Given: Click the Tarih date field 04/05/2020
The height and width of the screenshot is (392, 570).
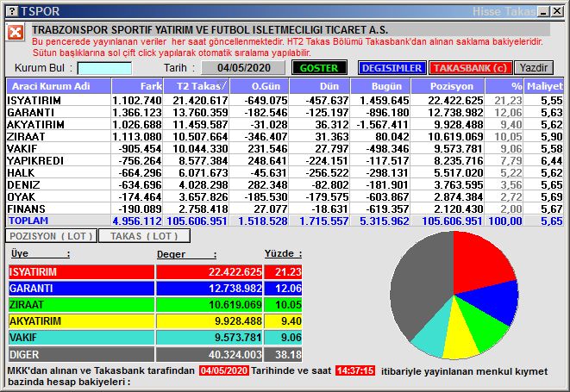Looking at the screenshot, I should click(x=243, y=68).
